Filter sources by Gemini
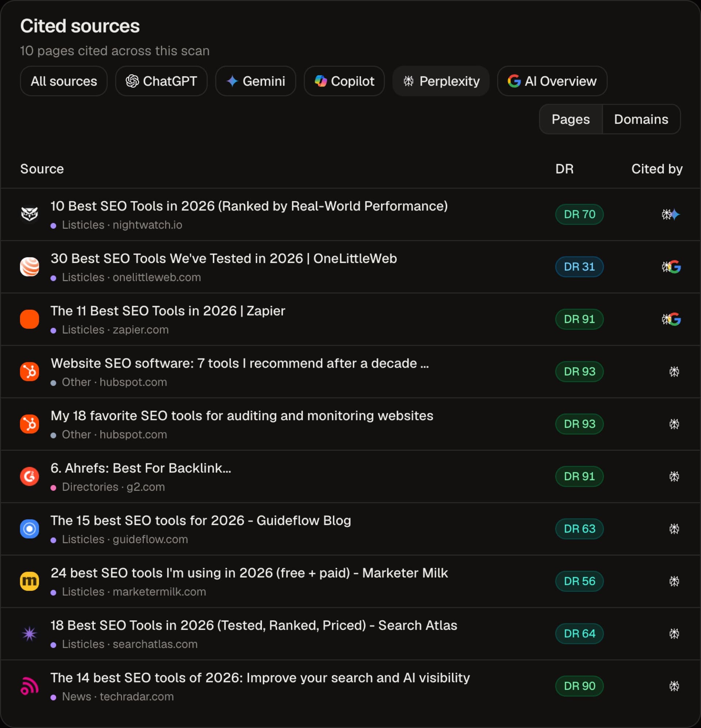Viewport: 701px width, 728px height. (256, 81)
